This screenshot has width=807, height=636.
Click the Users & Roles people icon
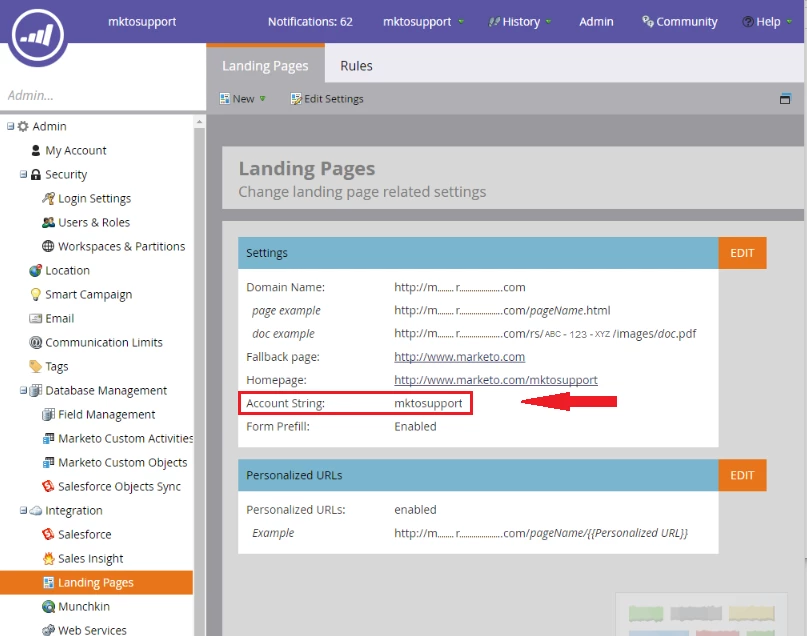[48, 222]
